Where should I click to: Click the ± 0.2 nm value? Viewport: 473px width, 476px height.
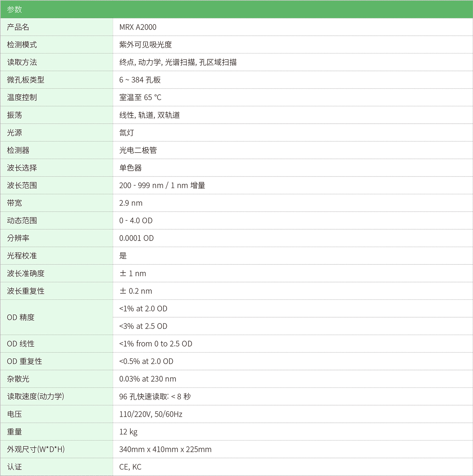[x=136, y=291]
